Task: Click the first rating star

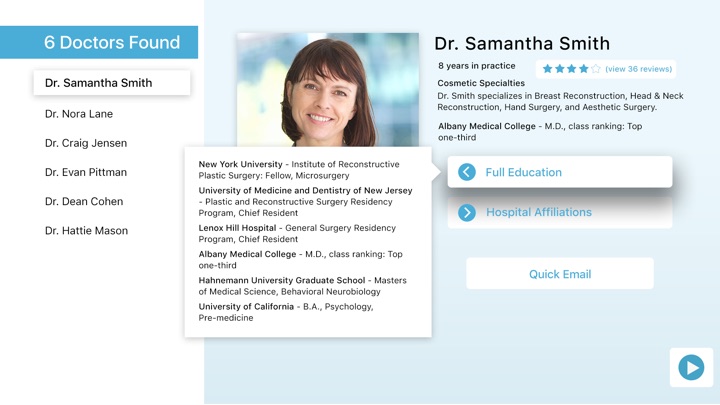Action: 547,69
